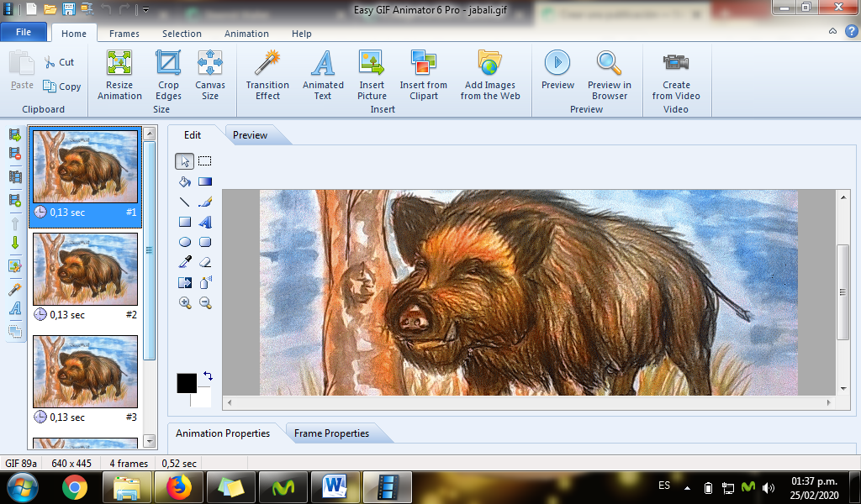Select the Eraser tool
Screen dimensions: 861x504
205,262
